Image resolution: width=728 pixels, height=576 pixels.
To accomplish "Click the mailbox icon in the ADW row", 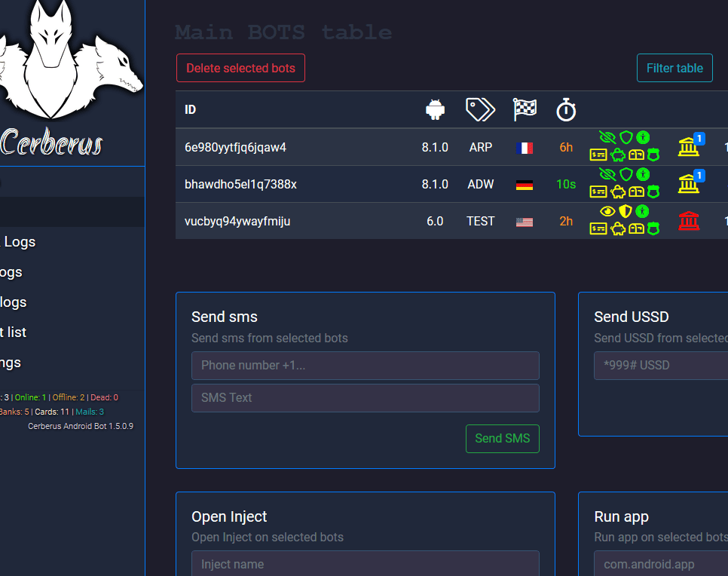I will [x=636, y=191].
